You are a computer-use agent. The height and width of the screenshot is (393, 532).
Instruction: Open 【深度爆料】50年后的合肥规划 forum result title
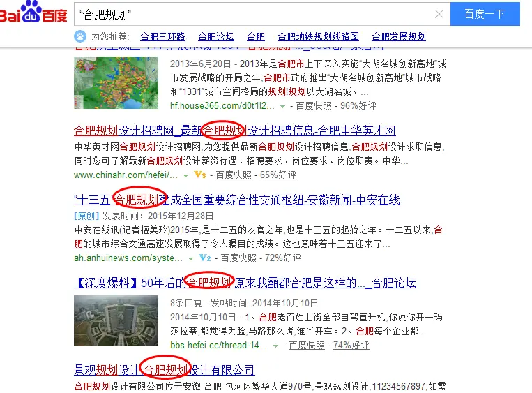point(245,283)
